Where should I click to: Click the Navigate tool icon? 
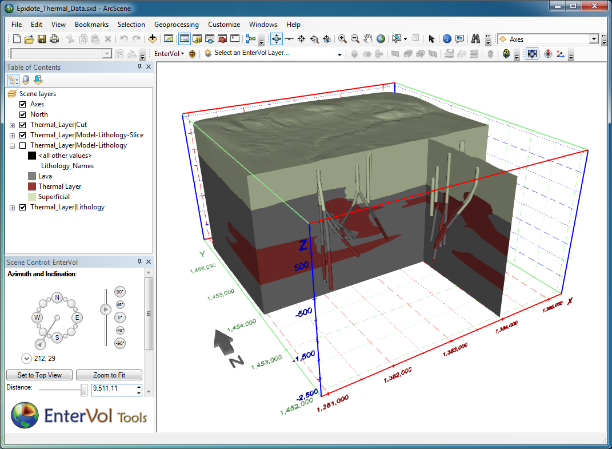276,39
